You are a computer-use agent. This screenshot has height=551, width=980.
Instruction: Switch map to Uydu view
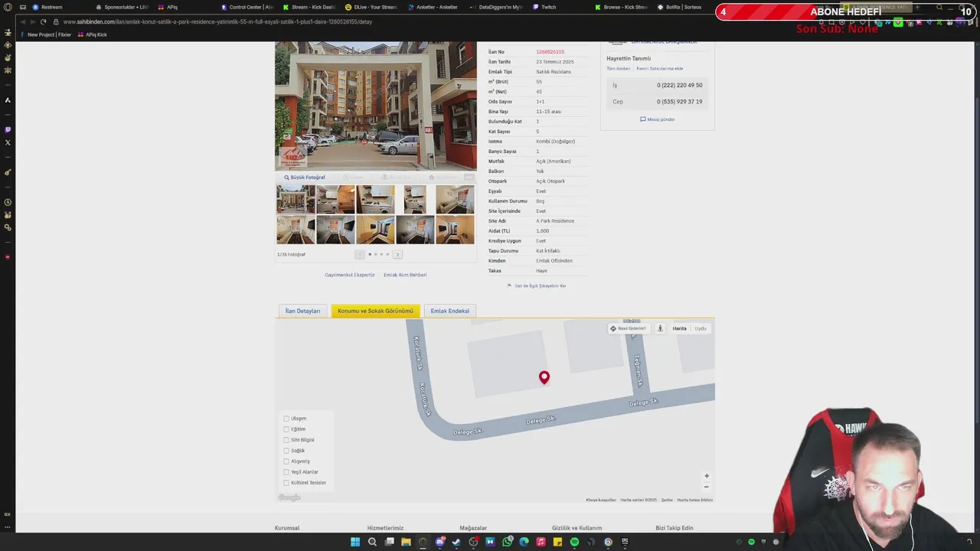pos(701,328)
